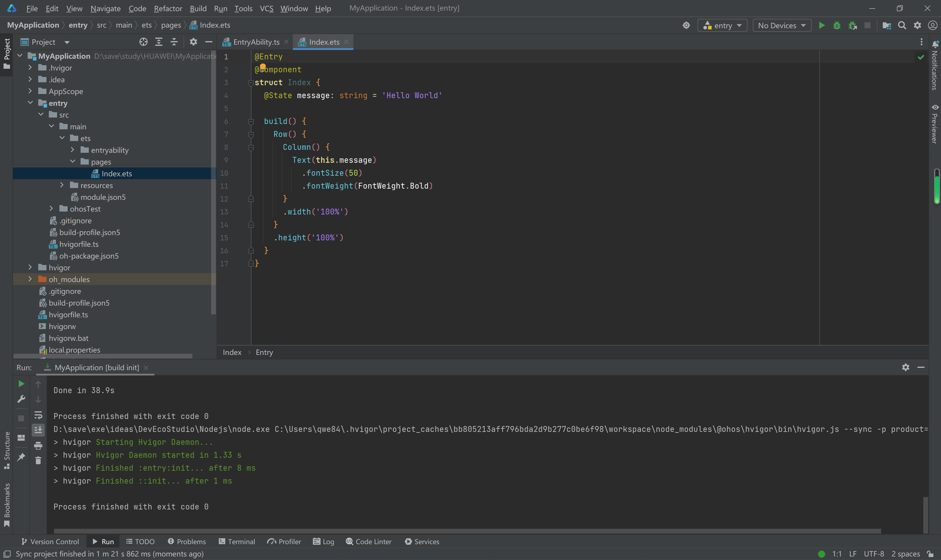Viewport: 941px width, 560px height.
Task: Click the Debug bug icon in toolbar
Action: 837,25
